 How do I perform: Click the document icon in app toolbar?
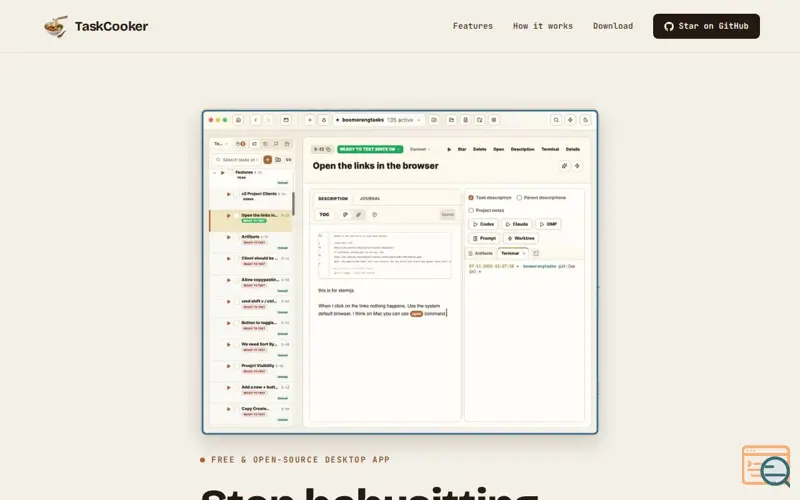point(465,120)
